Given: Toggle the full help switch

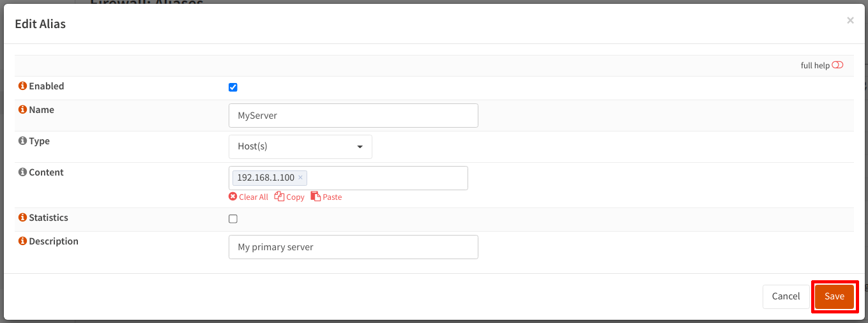Looking at the screenshot, I should click(x=837, y=65).
